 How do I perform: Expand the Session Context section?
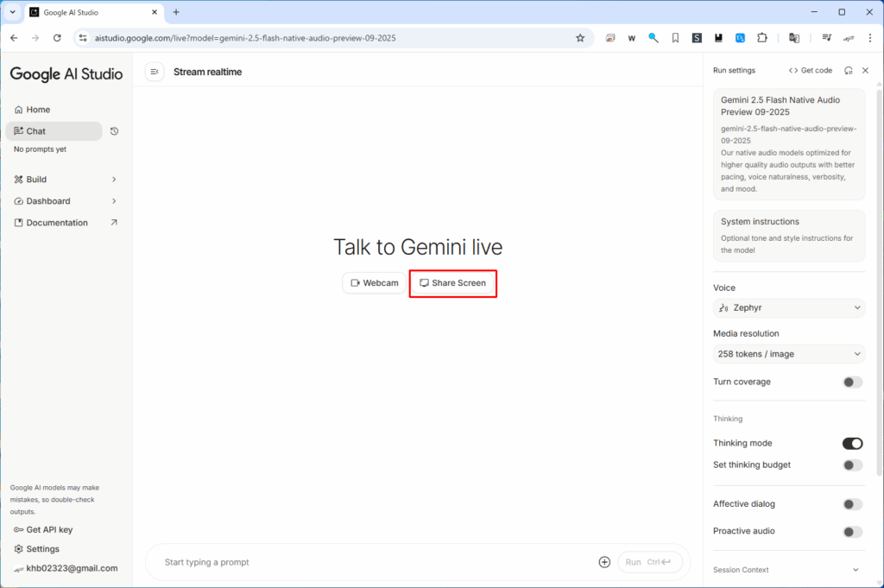[x=856, y=570]
